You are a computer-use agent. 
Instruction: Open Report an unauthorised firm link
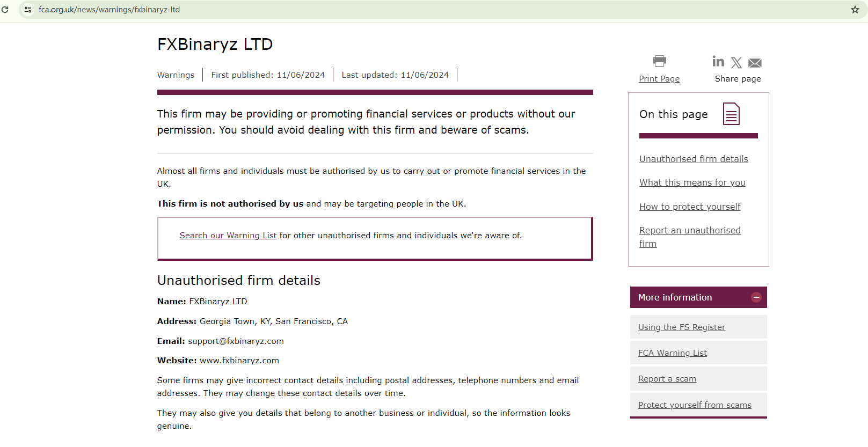(690, 231)
